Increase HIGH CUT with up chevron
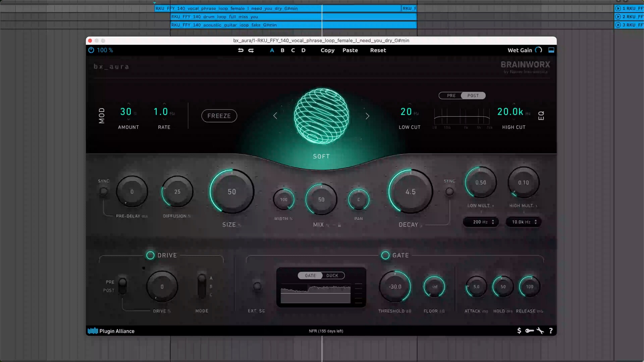The height and width of the screenshot is (362, 644). tap(514, 104)
